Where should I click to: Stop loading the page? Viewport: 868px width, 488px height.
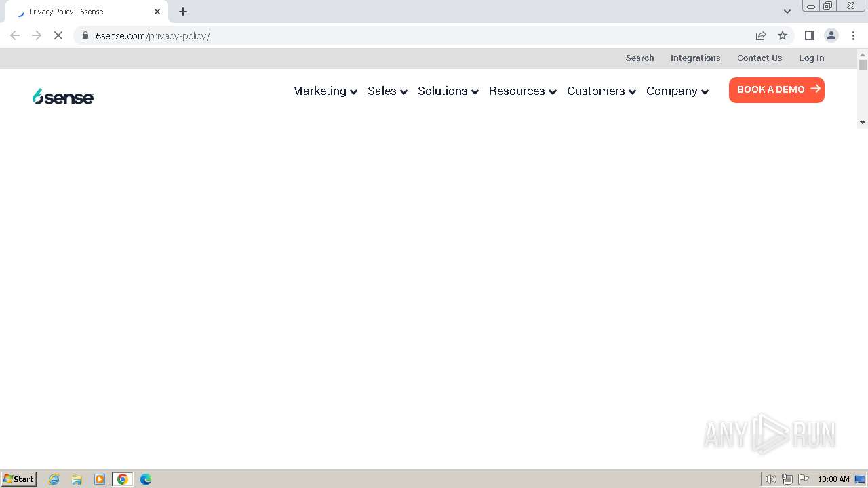(x=58, y=35)
